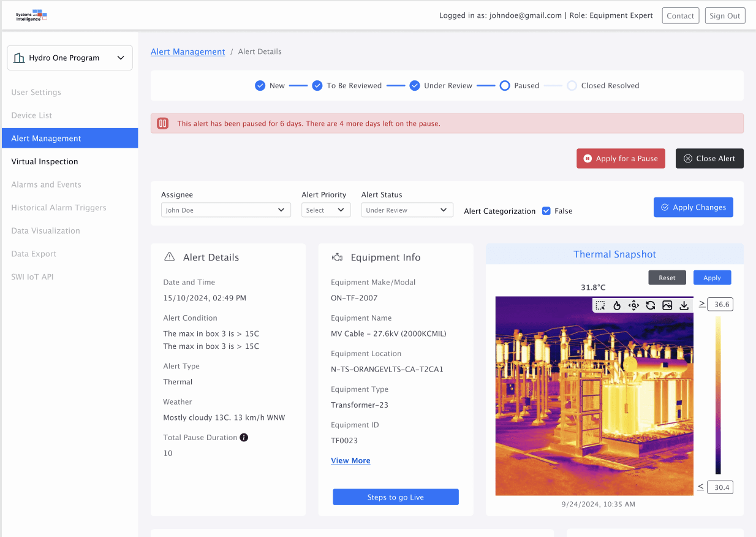The width and height of the screenshot is (756, 537).
Task: Expand the Alert Priority Select dropdown
Action: tap(326, 210)
